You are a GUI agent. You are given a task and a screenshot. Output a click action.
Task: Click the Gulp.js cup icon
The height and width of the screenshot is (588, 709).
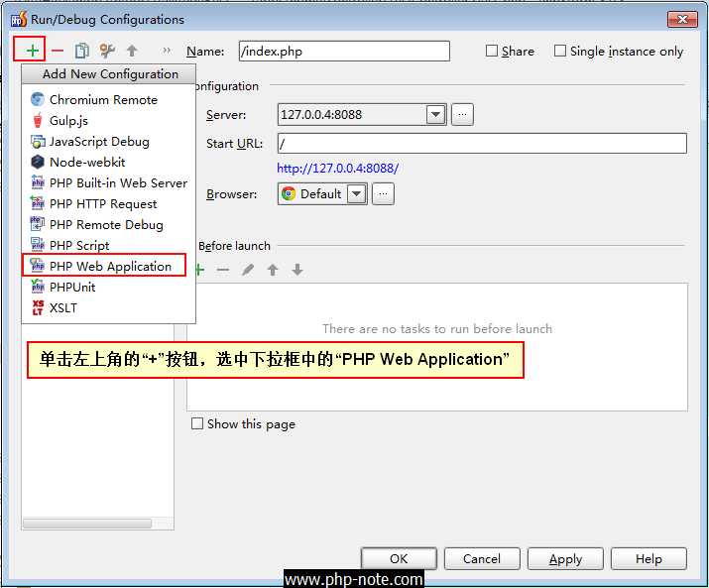pos(38,120)
